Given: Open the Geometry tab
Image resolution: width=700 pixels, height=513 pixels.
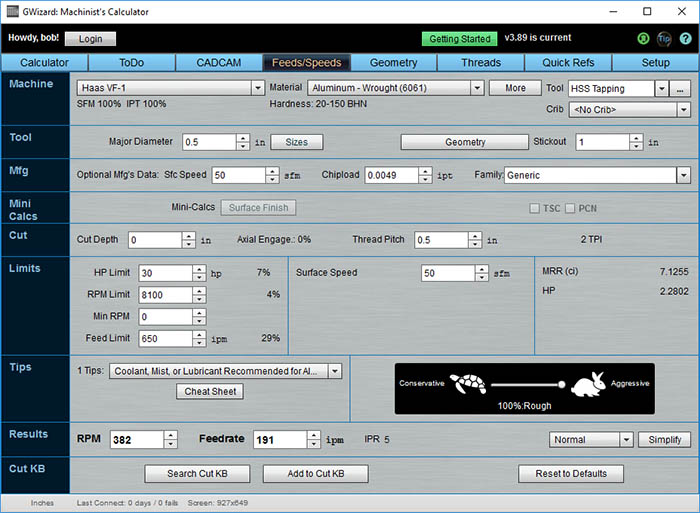Looking at the screenshot, I should pos(393,63).
